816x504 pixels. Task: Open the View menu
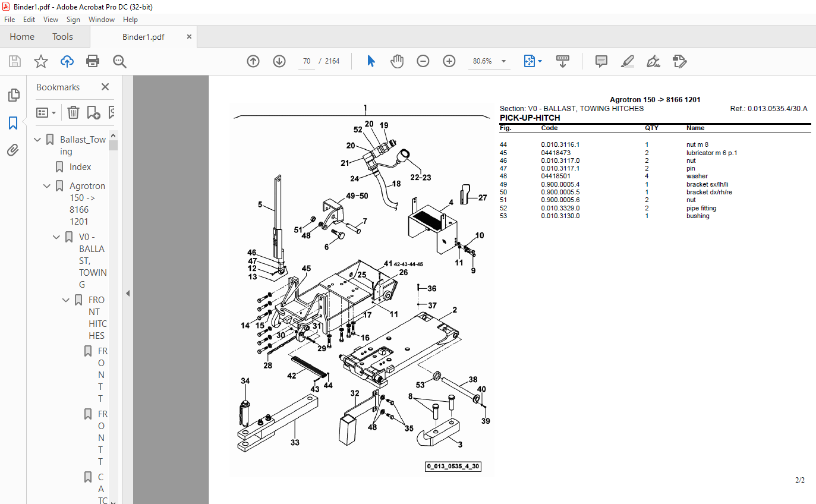51,20
